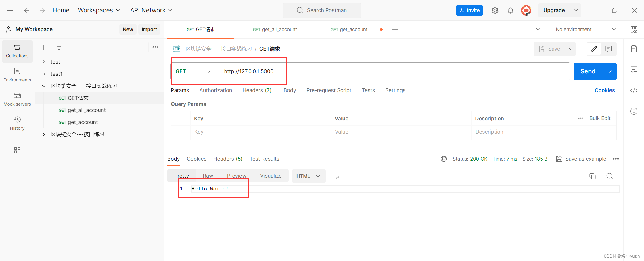The height and width of the screenshot is (261, 644).
Task: Open the Headers (7) request tab
Action: tap(257, 90)
